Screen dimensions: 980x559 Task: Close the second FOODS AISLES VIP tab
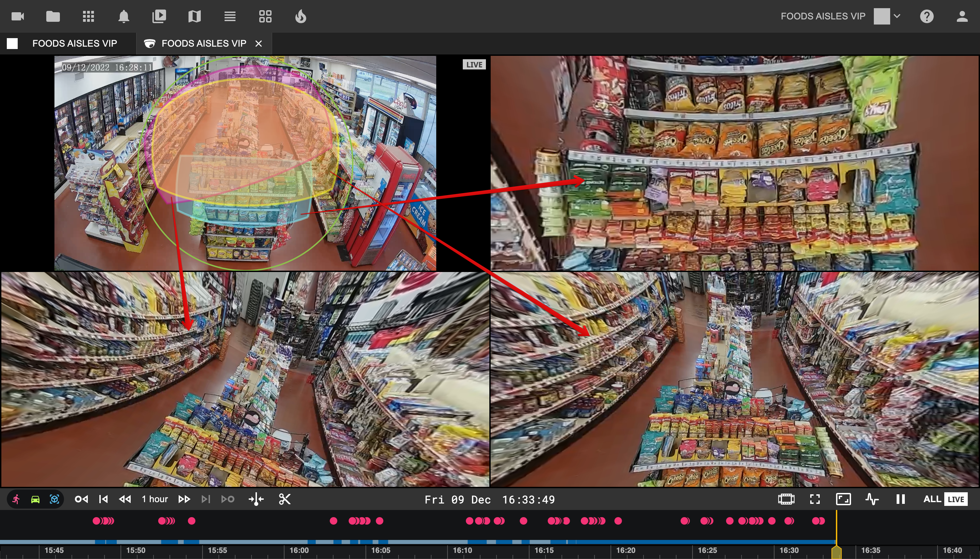pyautogui.click(x=259, y=44)
